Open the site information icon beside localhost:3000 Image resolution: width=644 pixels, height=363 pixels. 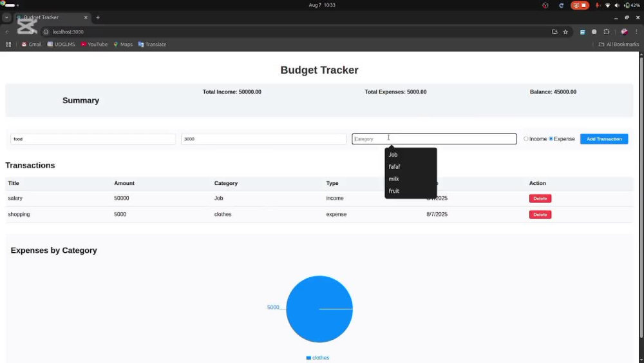pos(46,32)
